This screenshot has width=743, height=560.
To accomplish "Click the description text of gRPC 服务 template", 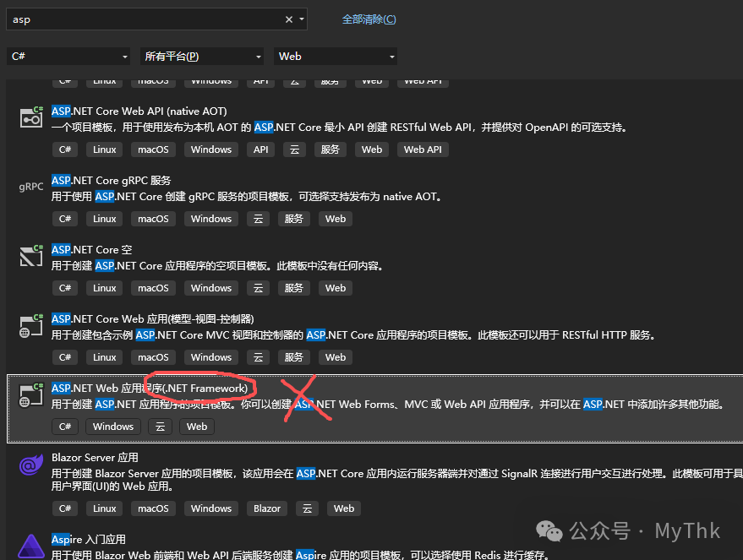I will [247, 197].
